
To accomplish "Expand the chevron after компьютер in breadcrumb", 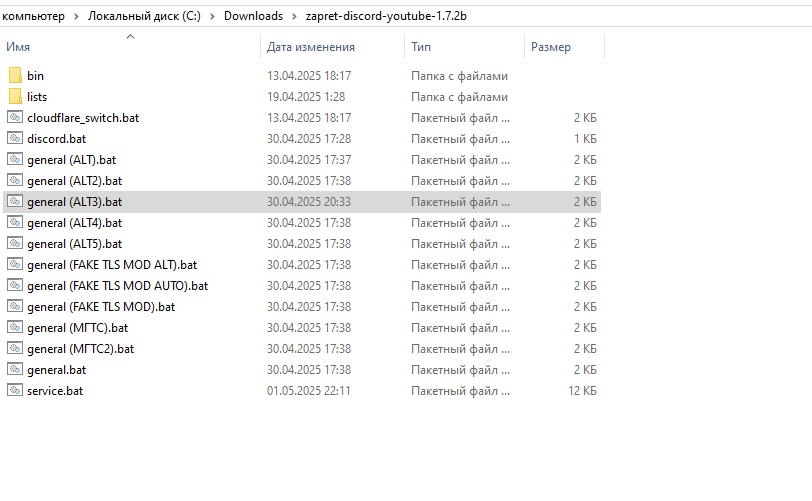I will [76, 17].
